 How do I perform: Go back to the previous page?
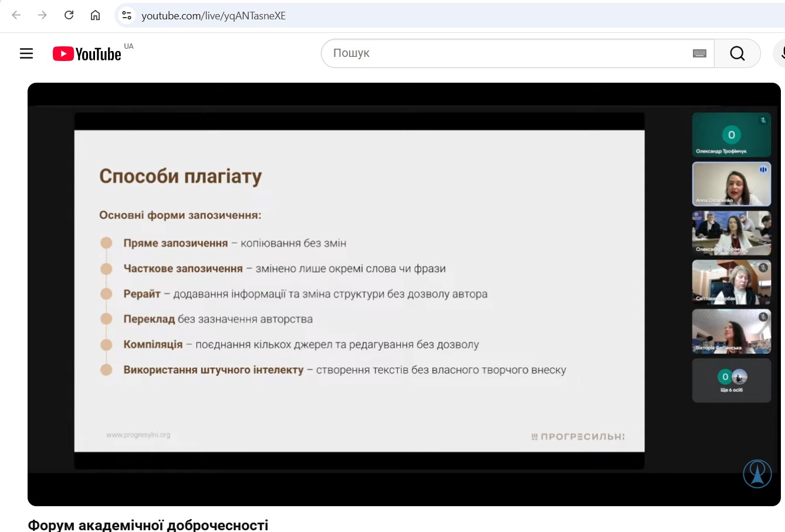pyautogui.click(x=16, y=15)
